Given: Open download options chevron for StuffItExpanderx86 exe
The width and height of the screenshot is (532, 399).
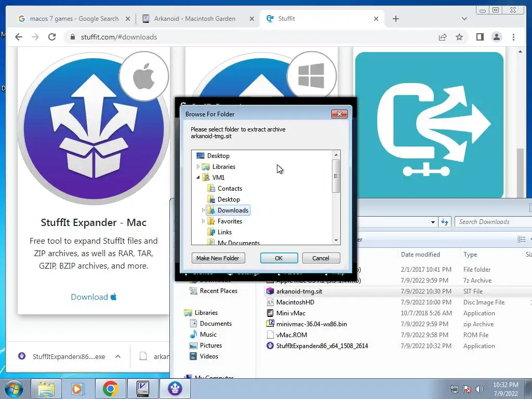Looking at the screenshot, I should 118,356.
